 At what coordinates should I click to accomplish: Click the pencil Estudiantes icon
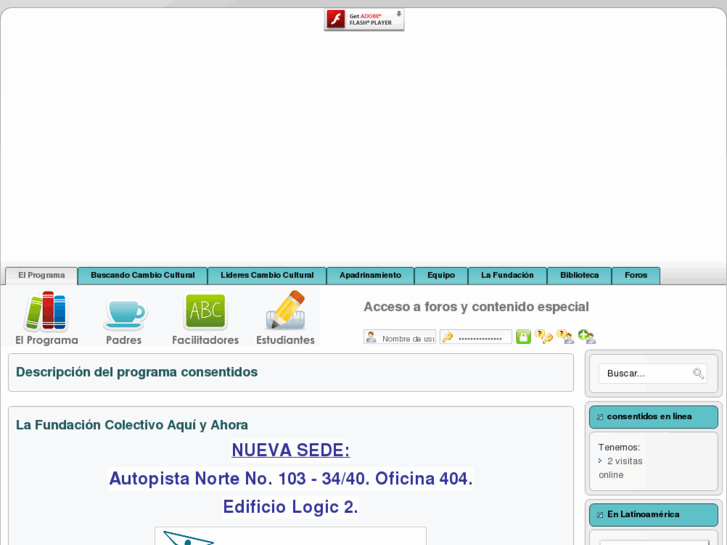tap(286, 310)
